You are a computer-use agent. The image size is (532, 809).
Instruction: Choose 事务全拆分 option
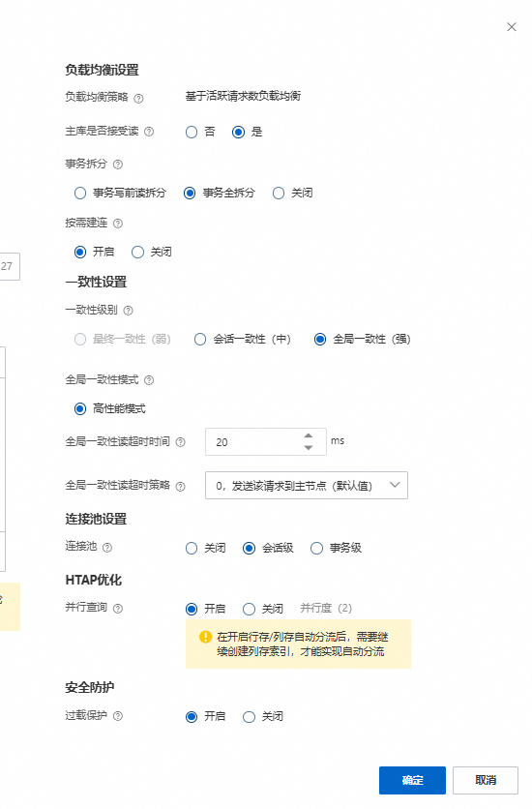tap(190, 193)
